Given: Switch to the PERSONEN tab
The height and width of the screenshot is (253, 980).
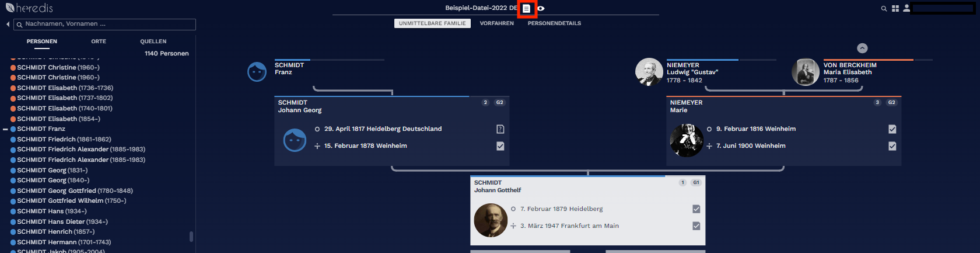Looking at the screenshot, I should click(42, 41).
